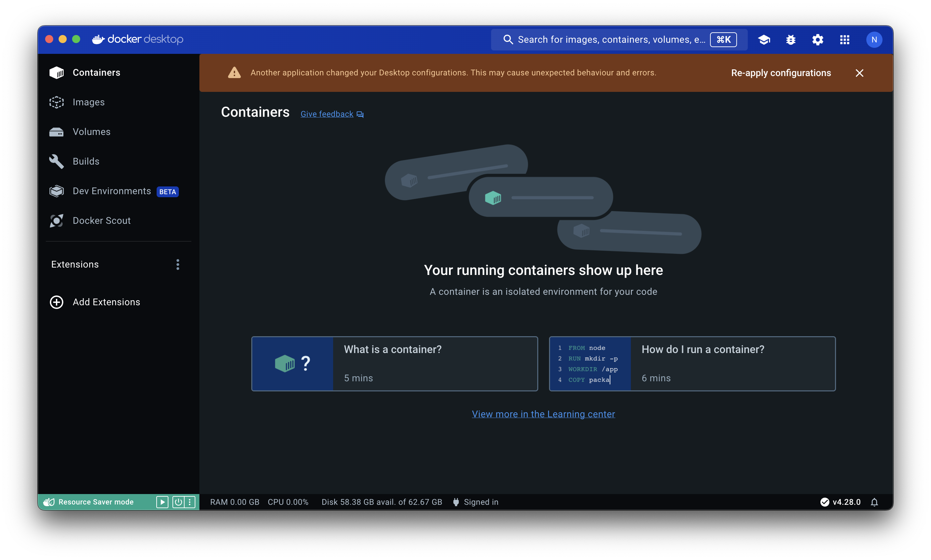
Task: Click the 5 mins duration text
Action: (358, 378)
